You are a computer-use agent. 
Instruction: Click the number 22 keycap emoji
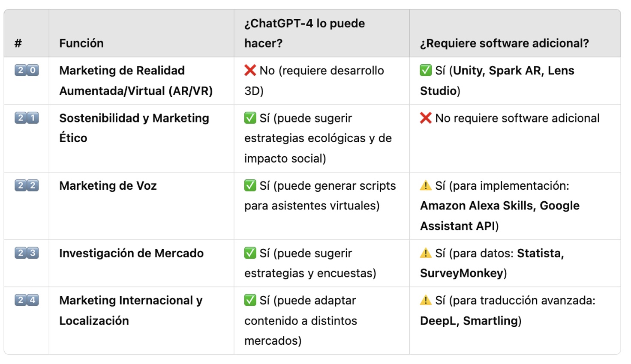click(x=27, y=185)
